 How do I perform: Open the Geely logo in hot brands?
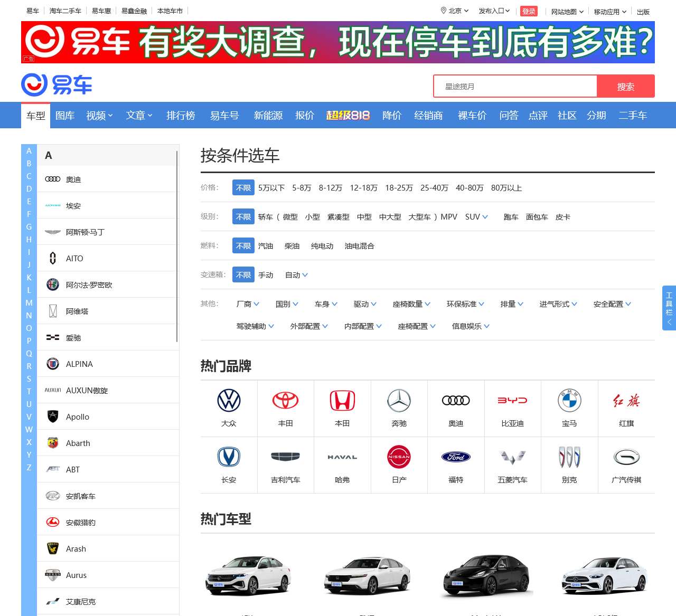tap(286, 457)
